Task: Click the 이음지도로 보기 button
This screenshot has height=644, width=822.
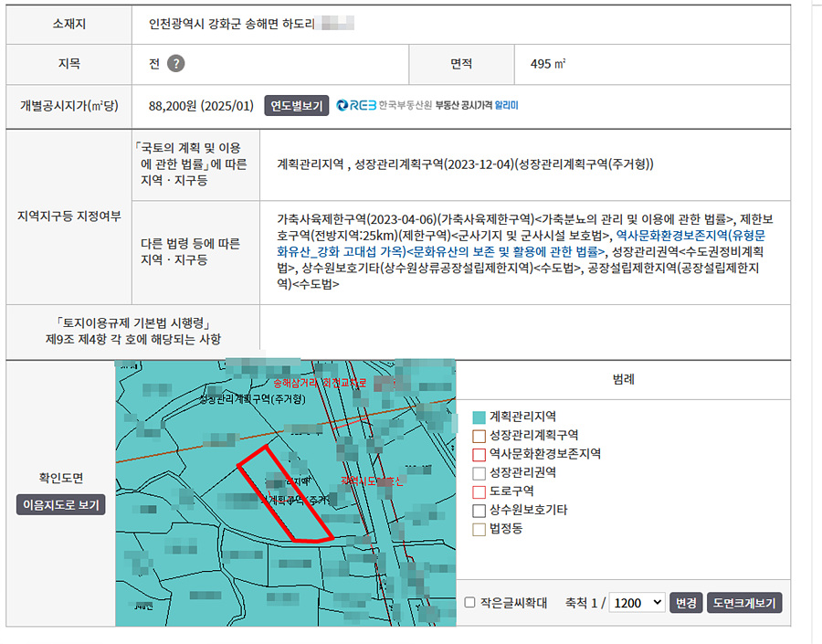Action: click(61, 504)
